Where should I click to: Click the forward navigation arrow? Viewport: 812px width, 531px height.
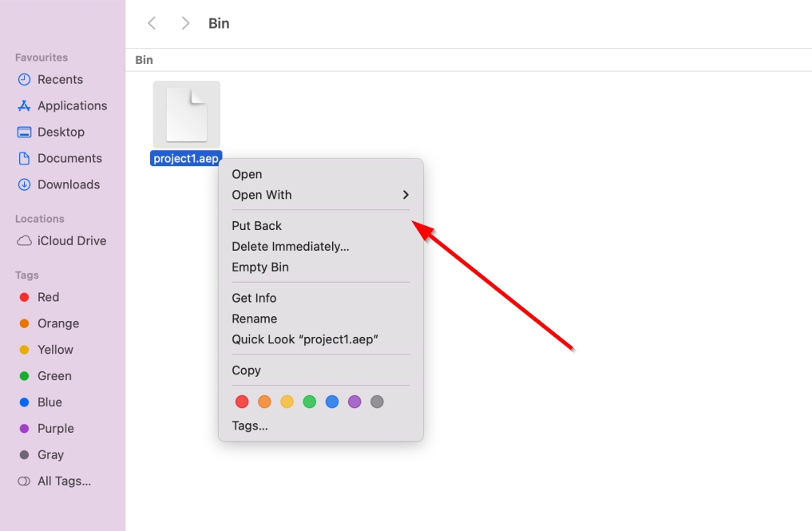pyautogui.click(x=185, y=23)
